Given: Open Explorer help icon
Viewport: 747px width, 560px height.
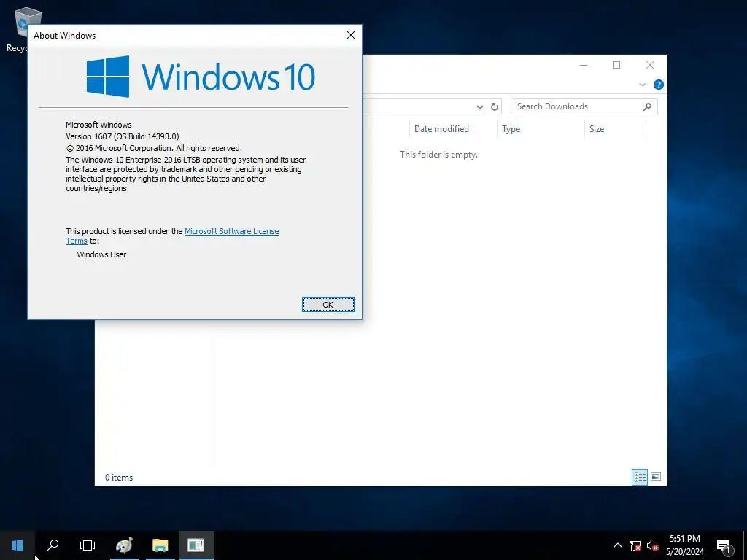Looking at the screenshot, I should tap(659, 85).
